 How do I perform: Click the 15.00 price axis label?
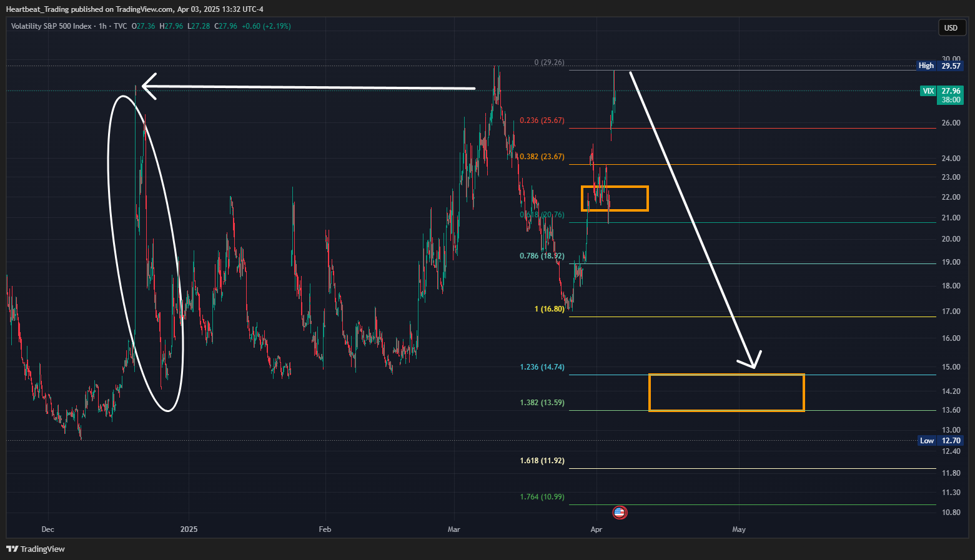pyautogui.click(x=951, y=367)
